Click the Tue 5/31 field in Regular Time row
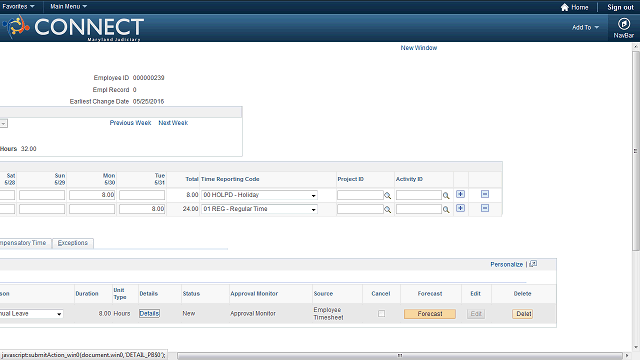Viewport: 640px width, 360px height. coord(142,209)
